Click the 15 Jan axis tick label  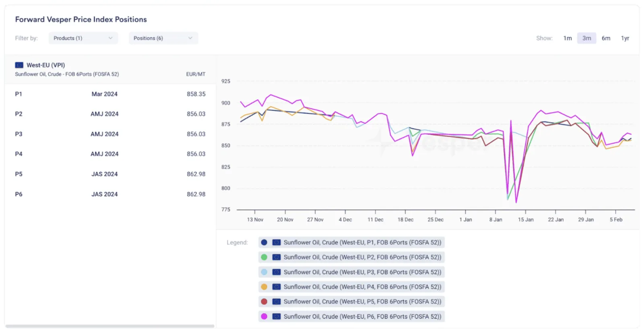click(526, 220)
